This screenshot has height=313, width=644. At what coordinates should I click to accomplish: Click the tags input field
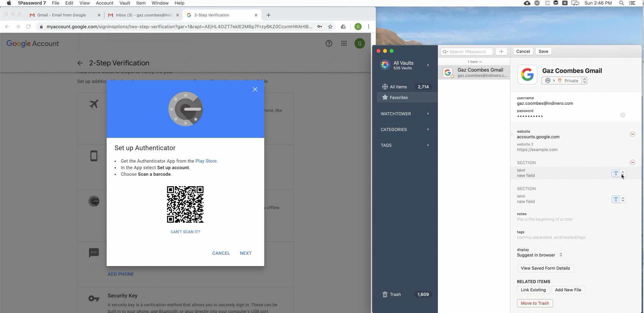(551, 237)
